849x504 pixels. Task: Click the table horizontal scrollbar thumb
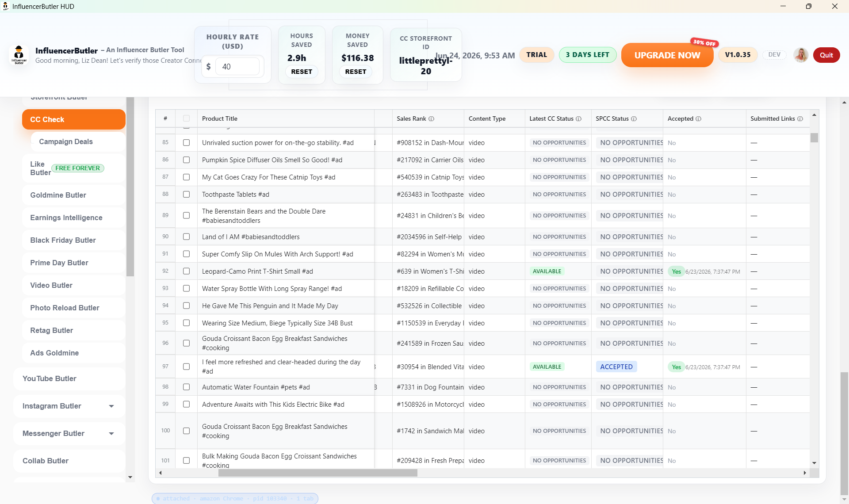coord(317,473)
